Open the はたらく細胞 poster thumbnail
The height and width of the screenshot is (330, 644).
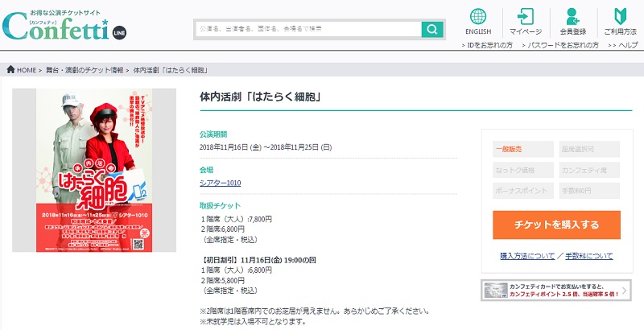94,171
